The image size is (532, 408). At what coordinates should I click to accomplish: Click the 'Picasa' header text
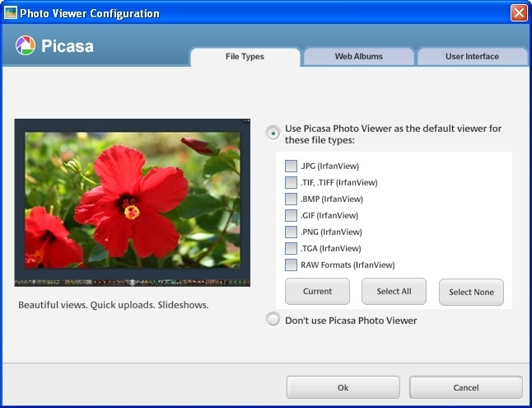click(x=68, y=46)
